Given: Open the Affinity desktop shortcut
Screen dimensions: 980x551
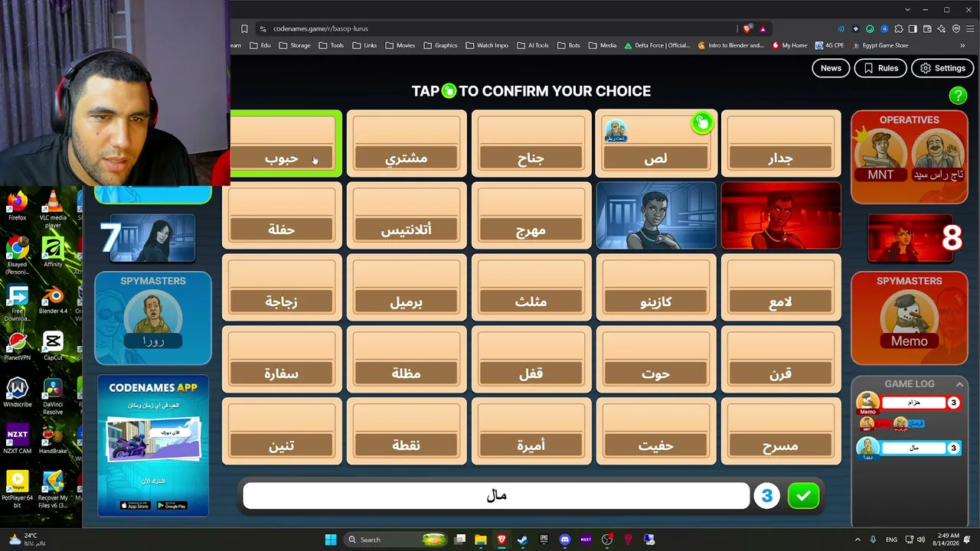Looking at the screenshot, I should point(53,253).
